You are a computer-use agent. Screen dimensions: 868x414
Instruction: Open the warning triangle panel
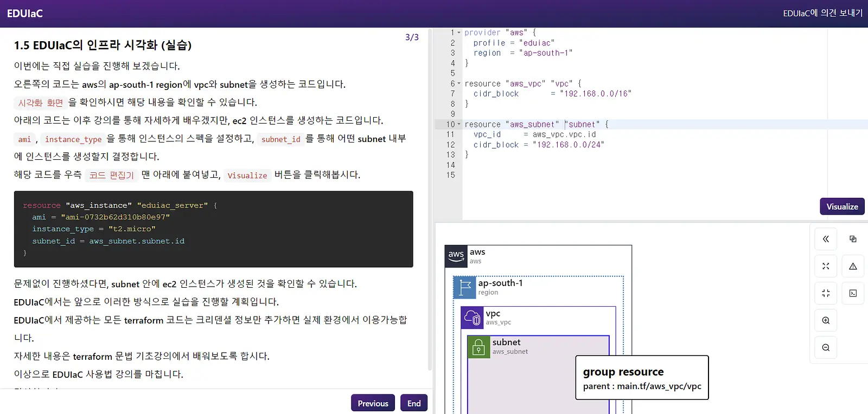pyautogui.click(x=853, y=266)
